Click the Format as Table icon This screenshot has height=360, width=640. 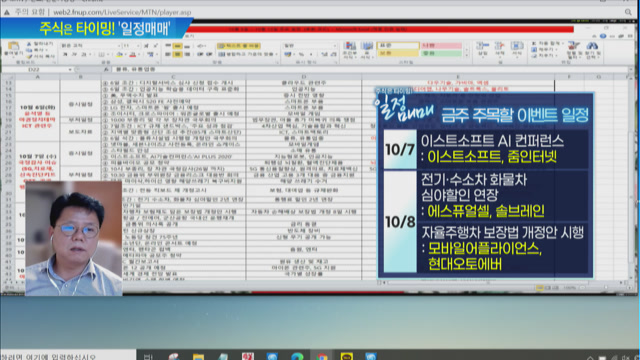click(367, 50)
